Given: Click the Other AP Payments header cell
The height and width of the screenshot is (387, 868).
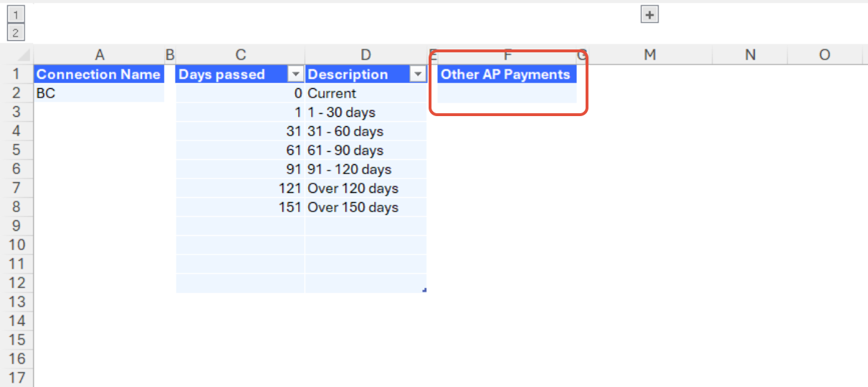Looking at the screenshot, I should 507,75.
